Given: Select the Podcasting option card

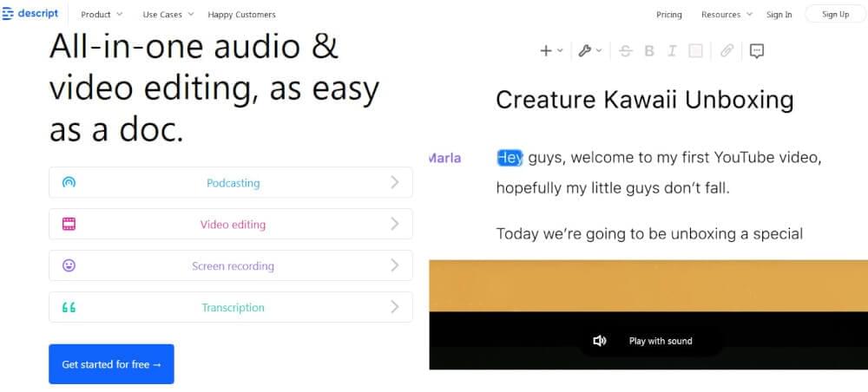Looking at the screenshot, I should coord(231,182).
